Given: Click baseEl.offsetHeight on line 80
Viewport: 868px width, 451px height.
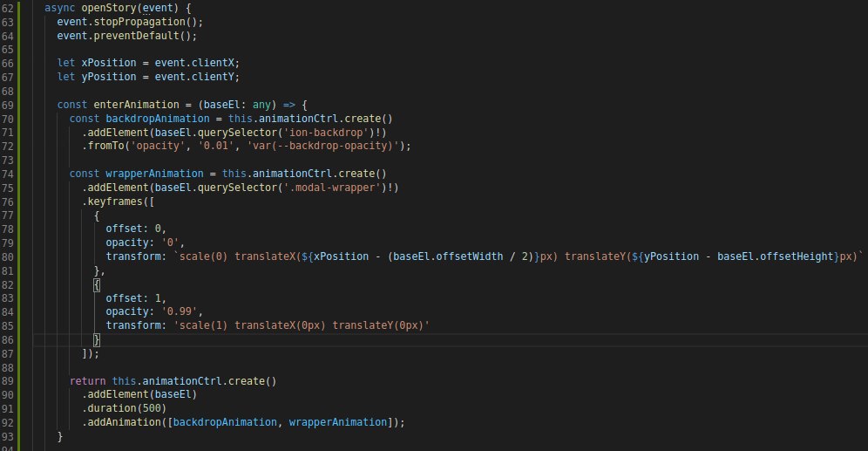Looking at the screenshot, I should pyautogui.click(x=776, y=256).
